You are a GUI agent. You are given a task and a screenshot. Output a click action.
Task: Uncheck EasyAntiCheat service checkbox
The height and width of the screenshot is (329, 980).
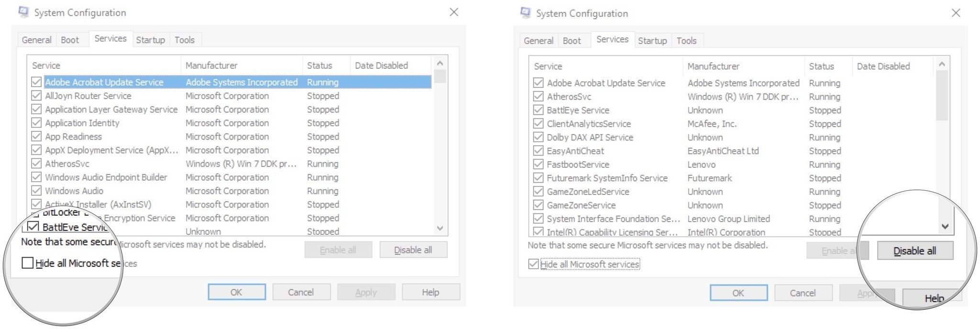coord(538,151)
